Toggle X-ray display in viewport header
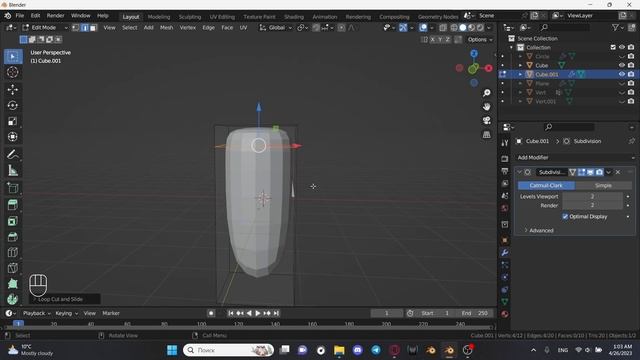 pos(443,28)
